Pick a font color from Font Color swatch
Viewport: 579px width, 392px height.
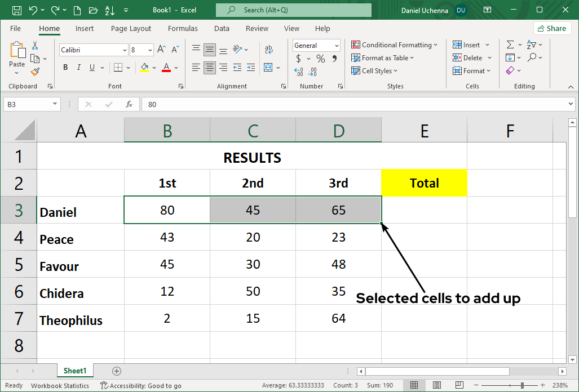[165, 67]
